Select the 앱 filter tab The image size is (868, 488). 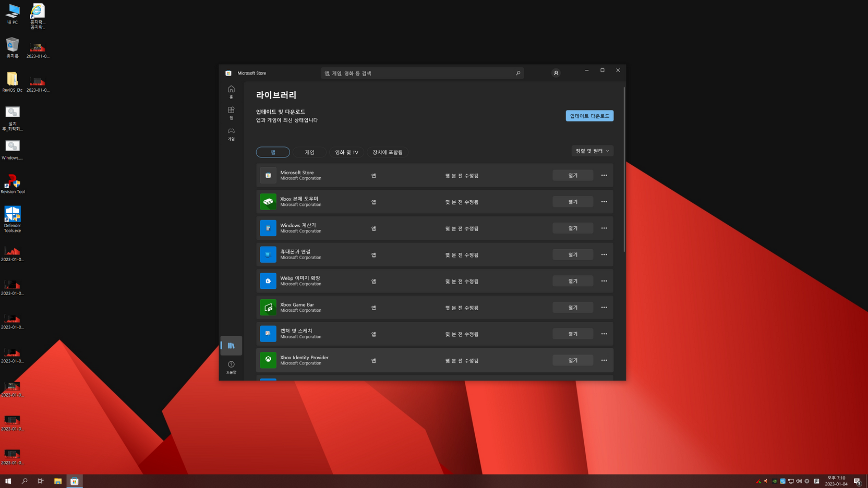(273, 152)
